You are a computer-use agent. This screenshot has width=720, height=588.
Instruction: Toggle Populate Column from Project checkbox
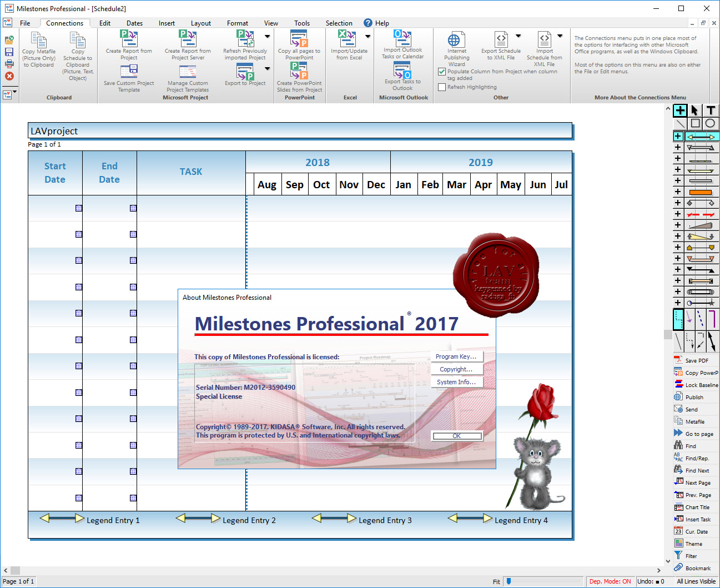442,72
